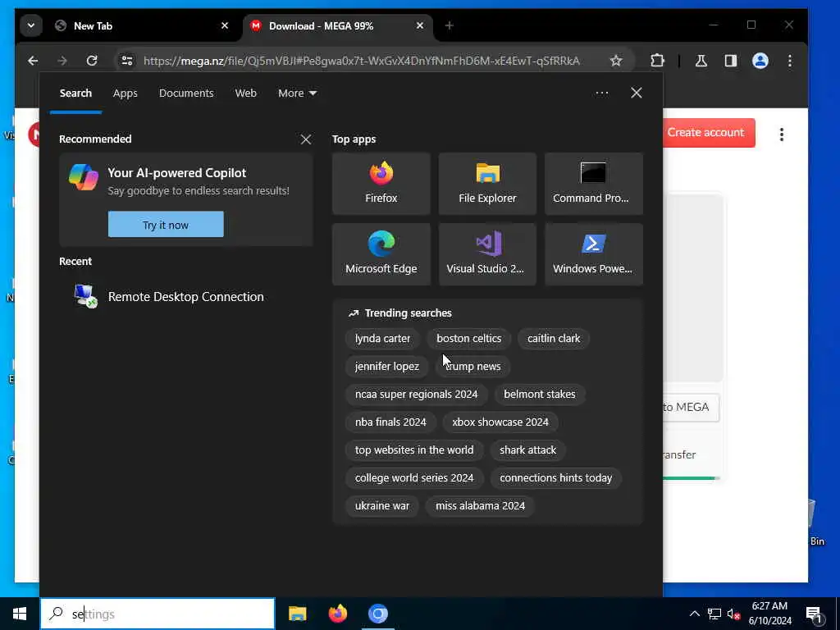Click Try it now button

166,225
